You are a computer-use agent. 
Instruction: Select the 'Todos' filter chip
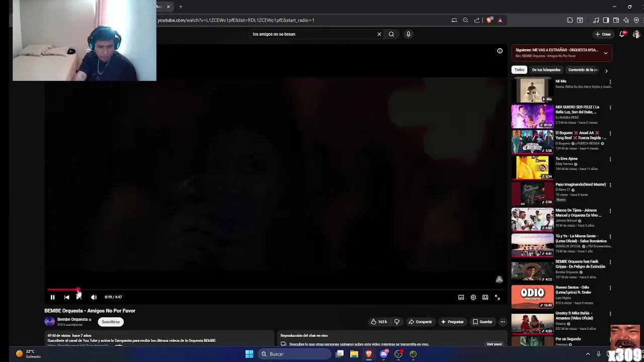[x=519, y=70]
